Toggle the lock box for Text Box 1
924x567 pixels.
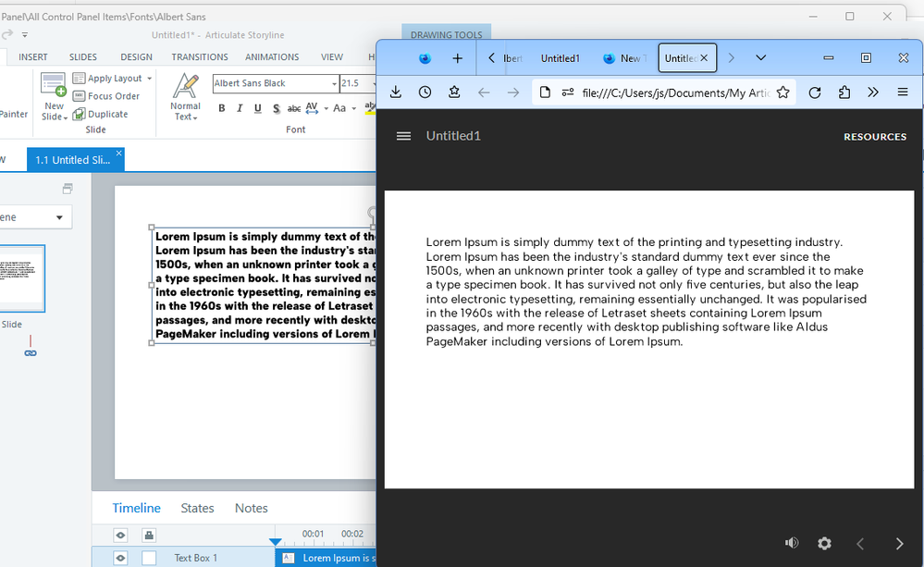(149, 558)
